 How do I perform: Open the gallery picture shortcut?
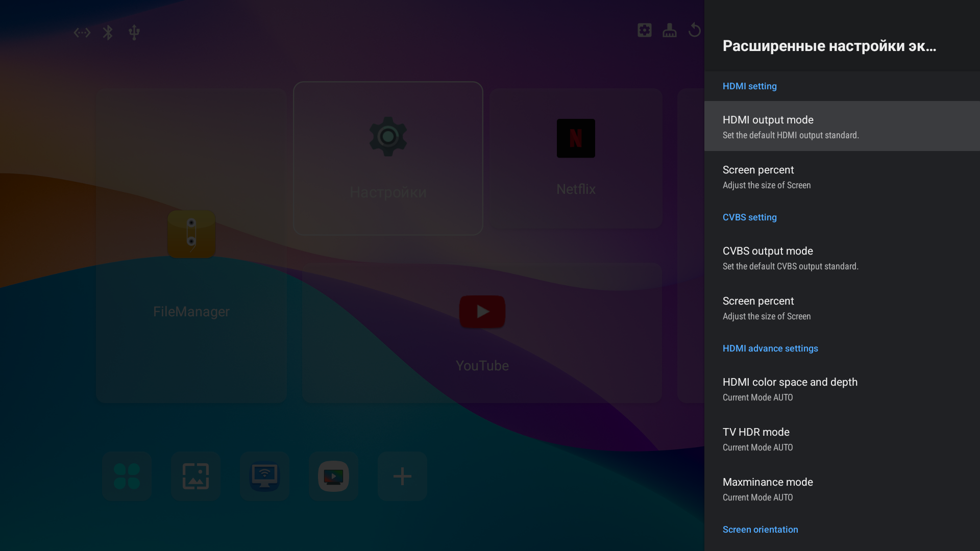[x=196, y=476]
